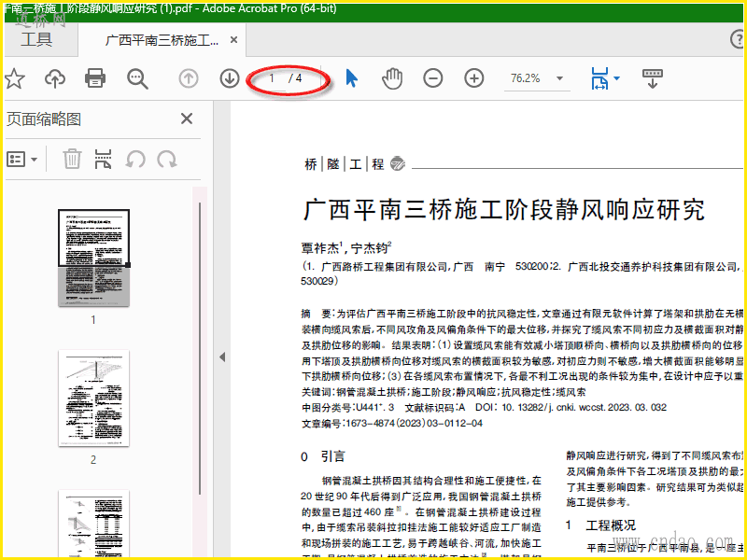Viewport: 747px width, 560px height.
Task: Open the 76.2% zoom level dropdown
Action: (559, 78)
